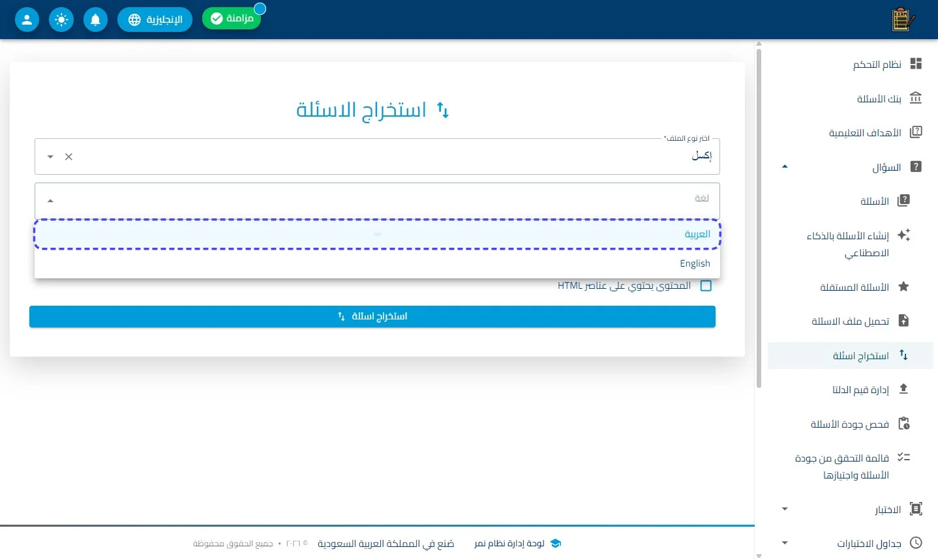938x560 pixels.
Task: Click إدارة قيم الدلتا upload icon
Action: pos(903,389)
